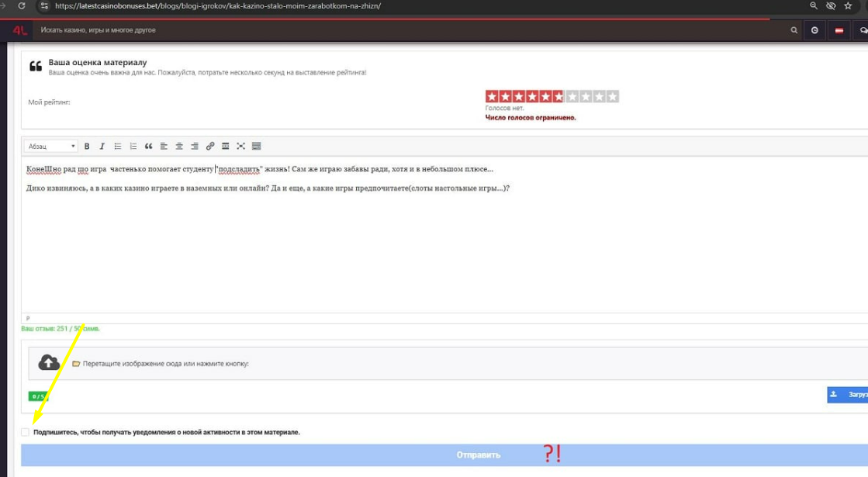Click the Отправить submit button
Image resolution: width=868 pixels, height=477 pixels.
coord(478,455)
